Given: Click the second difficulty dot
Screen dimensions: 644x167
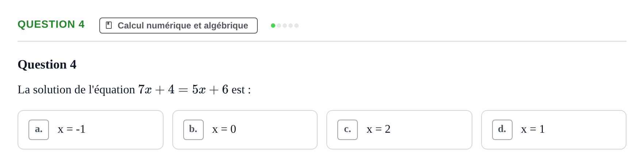Looking at the screenshot, I should [279, 26].
